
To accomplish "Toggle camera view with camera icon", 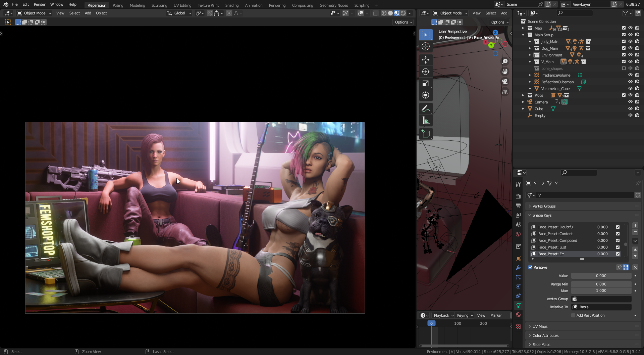I will pos(505,82).
